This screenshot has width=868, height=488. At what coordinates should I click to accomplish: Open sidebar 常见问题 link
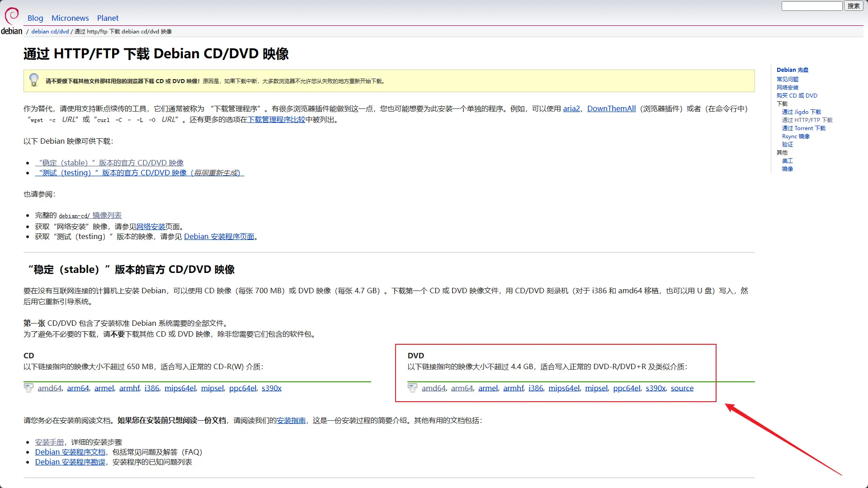coord(788,80)
